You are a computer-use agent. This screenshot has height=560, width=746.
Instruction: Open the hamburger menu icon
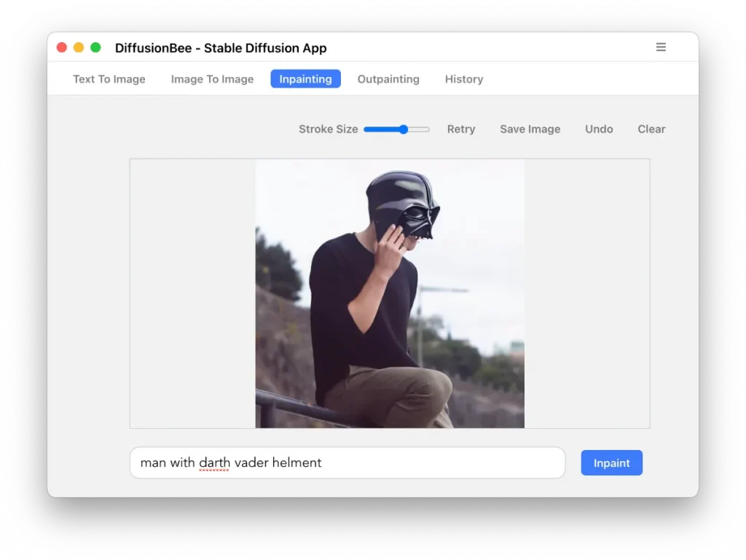(x=661, y=47)
